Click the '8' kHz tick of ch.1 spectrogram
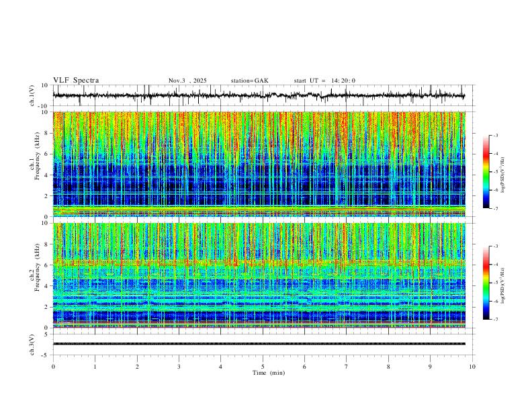The width and height of the screenshot is (532, 411). pyautogui.click(x=47, y=133)
